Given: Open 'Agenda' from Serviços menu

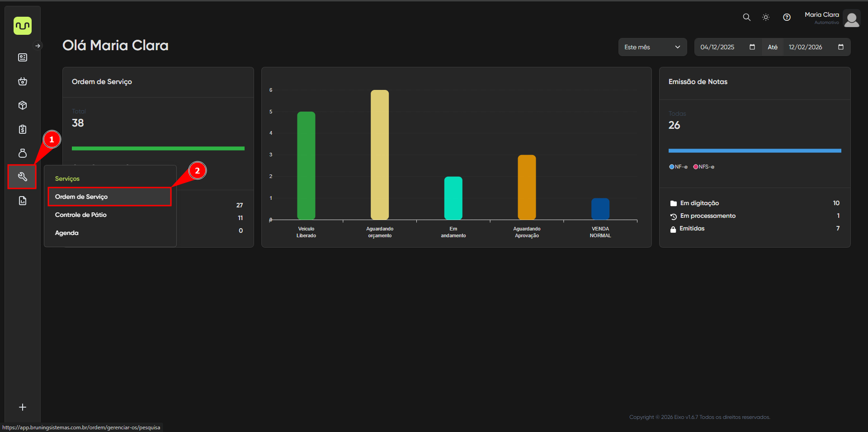Looking at the screenshot, I should [67, 233].
